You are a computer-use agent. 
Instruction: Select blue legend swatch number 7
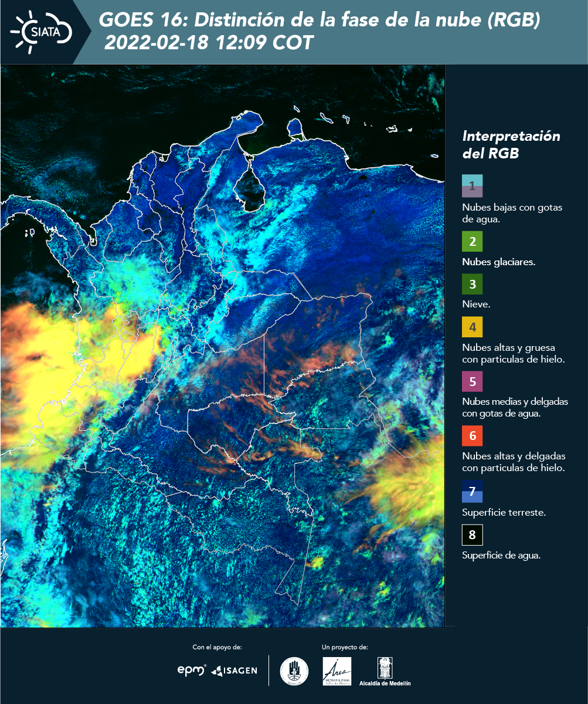coord(472,491)
